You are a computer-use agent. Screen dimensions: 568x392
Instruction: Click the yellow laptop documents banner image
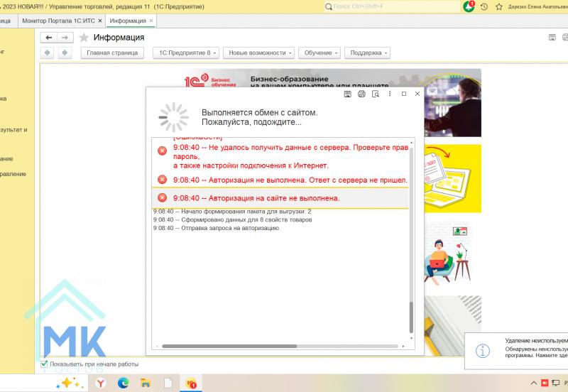[x=453, y=179]
